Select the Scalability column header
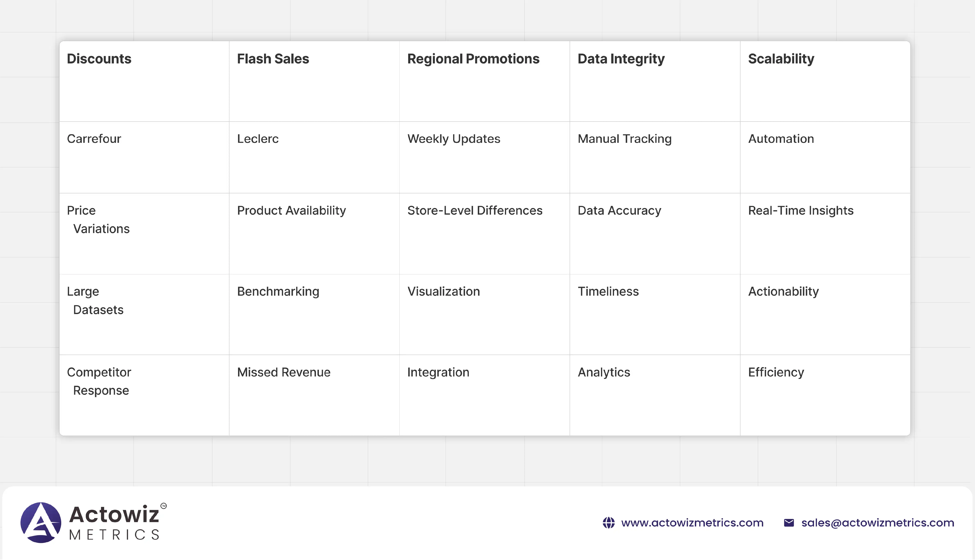The image size is (975, 560). coord(781,59)
